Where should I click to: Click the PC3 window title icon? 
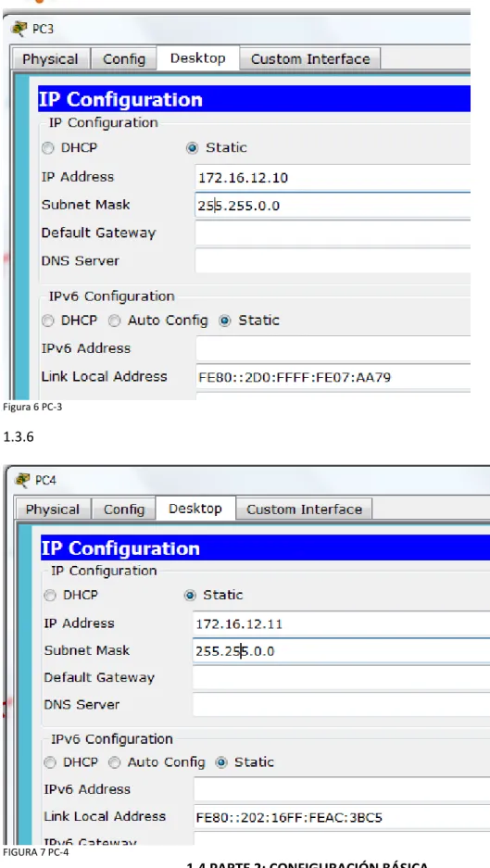tap(21, 29)
